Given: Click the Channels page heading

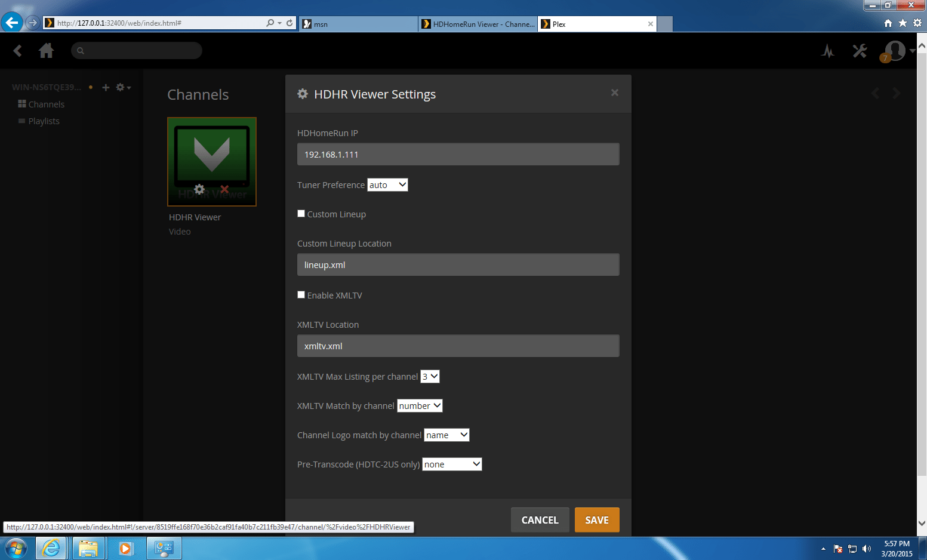Looking at the screenshot, I should coord(198,95).
